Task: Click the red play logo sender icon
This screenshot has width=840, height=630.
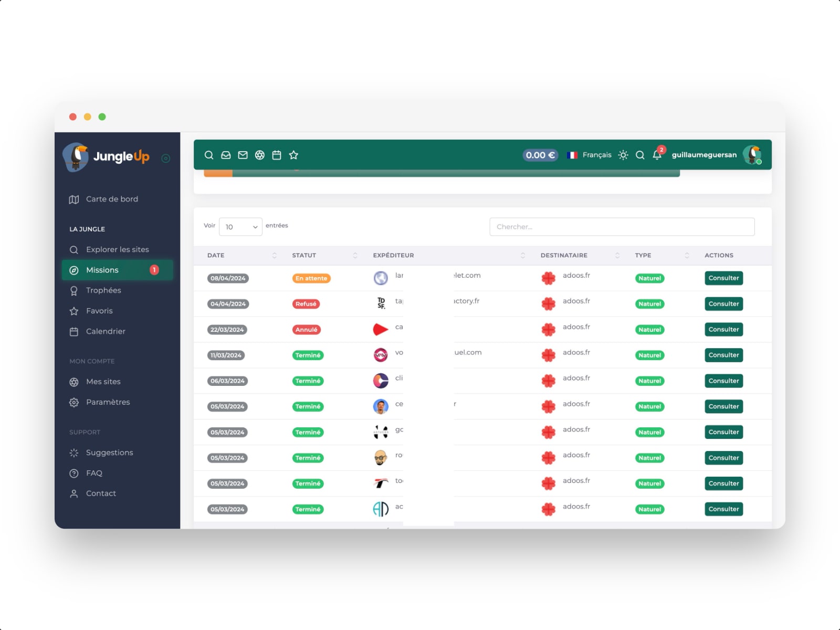Action: click(381, 330)
